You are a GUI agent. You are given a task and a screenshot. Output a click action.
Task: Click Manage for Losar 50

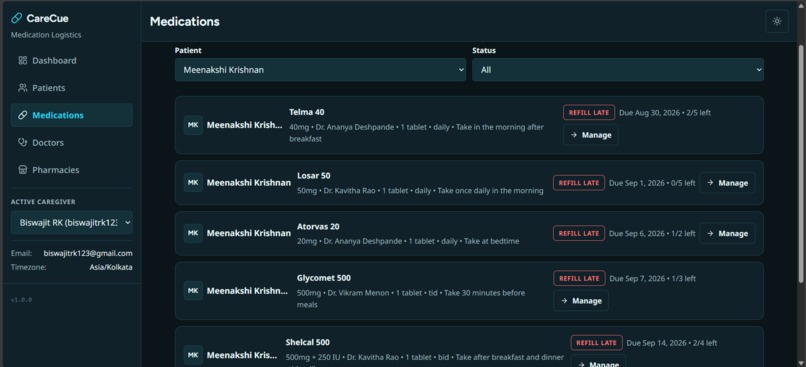727,183
